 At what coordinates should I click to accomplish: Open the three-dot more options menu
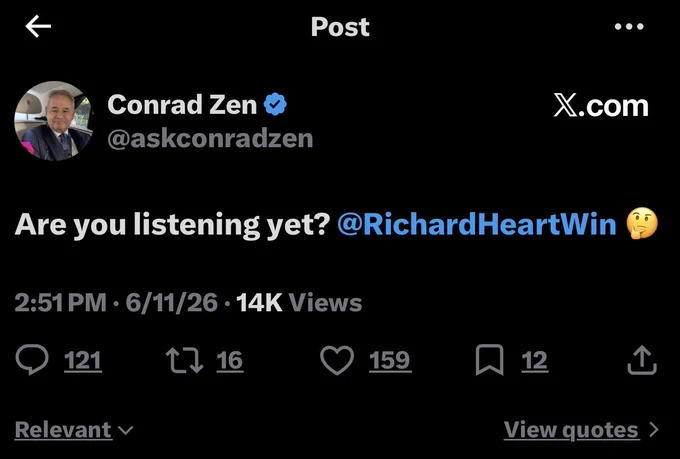click(x=629, y=26)
